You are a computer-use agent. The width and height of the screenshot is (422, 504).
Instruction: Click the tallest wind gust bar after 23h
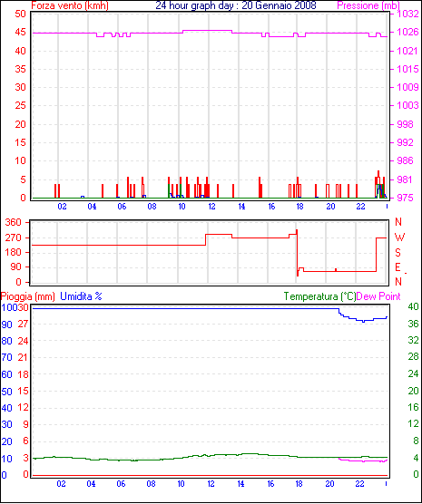(378, 184)
